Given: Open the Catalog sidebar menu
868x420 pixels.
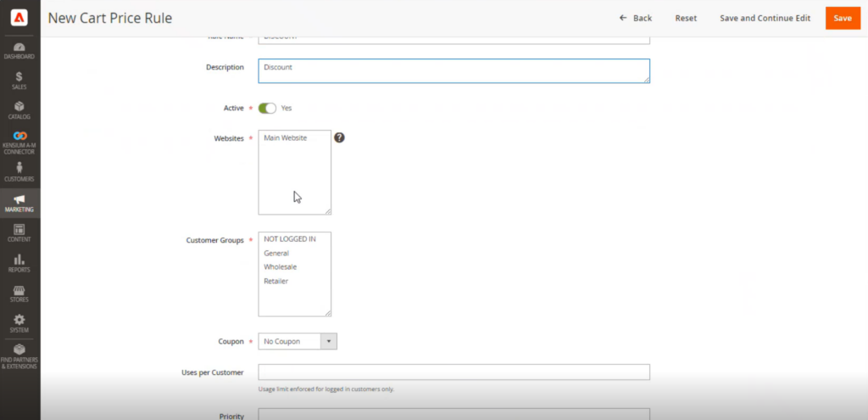Looking at the screenshot, I should (19, 111).
